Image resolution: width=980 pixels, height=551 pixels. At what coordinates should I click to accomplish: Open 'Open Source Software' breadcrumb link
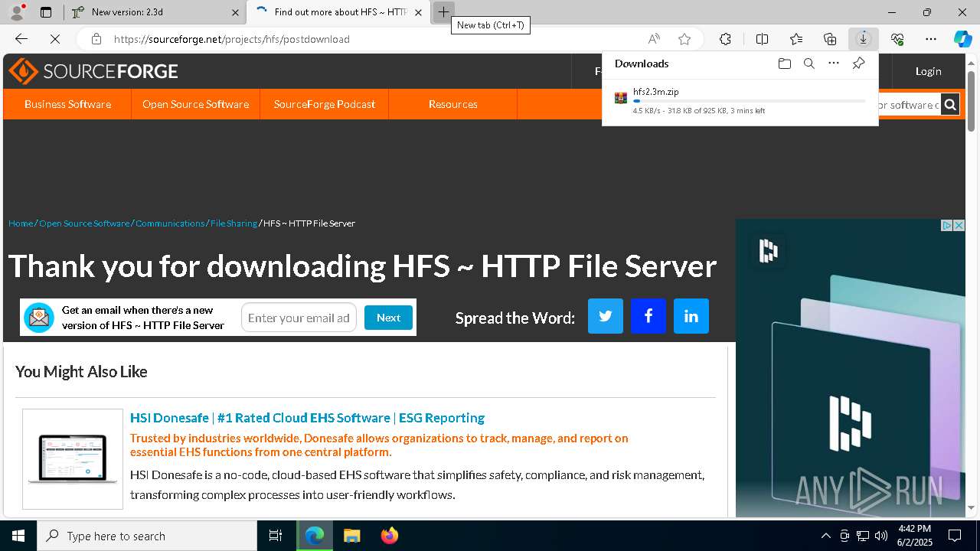(84, 223)
